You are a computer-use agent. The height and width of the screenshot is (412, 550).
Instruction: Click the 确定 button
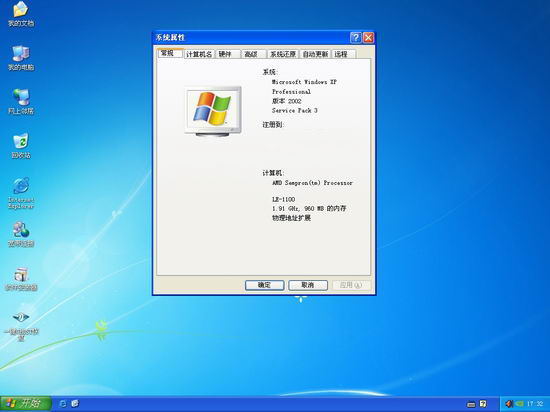(264, 285)
